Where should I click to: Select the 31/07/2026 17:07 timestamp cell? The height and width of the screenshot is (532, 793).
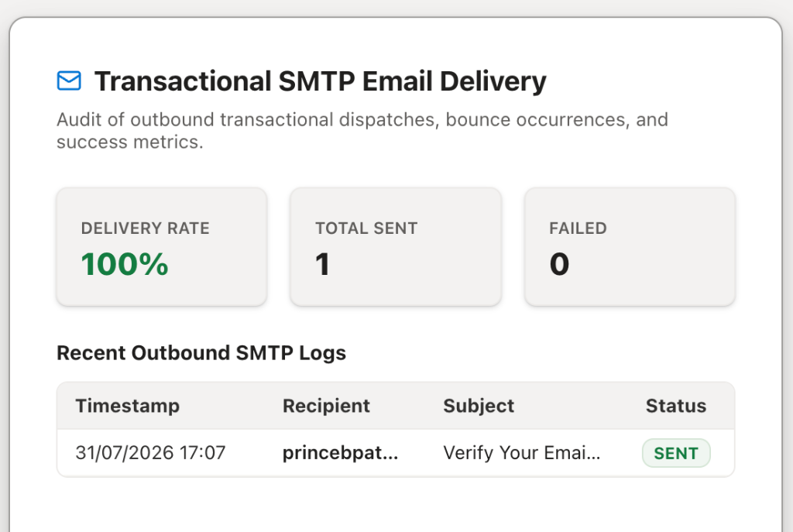[x=151, y=452]
